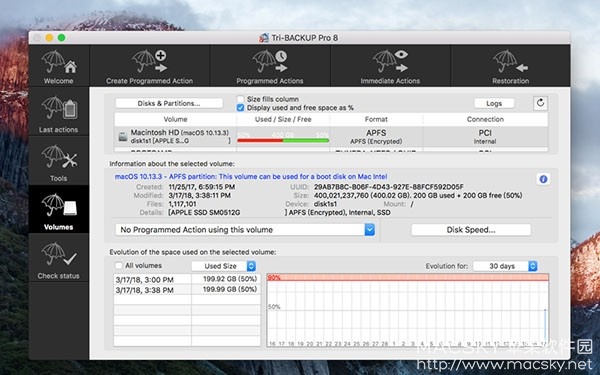Enable Size fills column checkbox

tap(240, 99)
